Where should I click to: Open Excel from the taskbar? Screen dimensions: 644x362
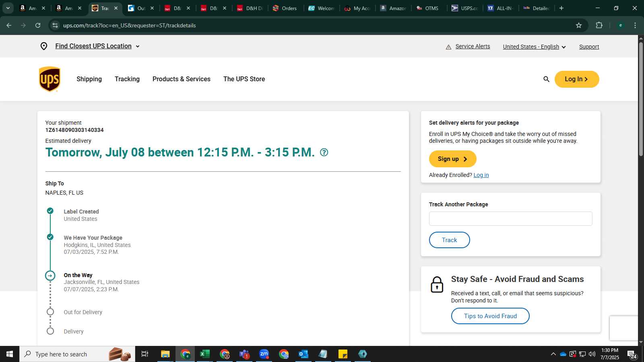(205, 354)
